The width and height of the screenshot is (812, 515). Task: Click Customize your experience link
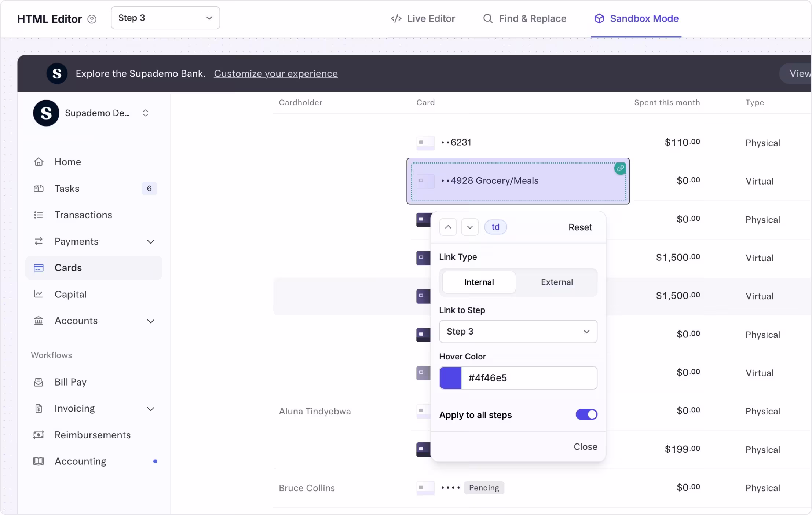275,74
